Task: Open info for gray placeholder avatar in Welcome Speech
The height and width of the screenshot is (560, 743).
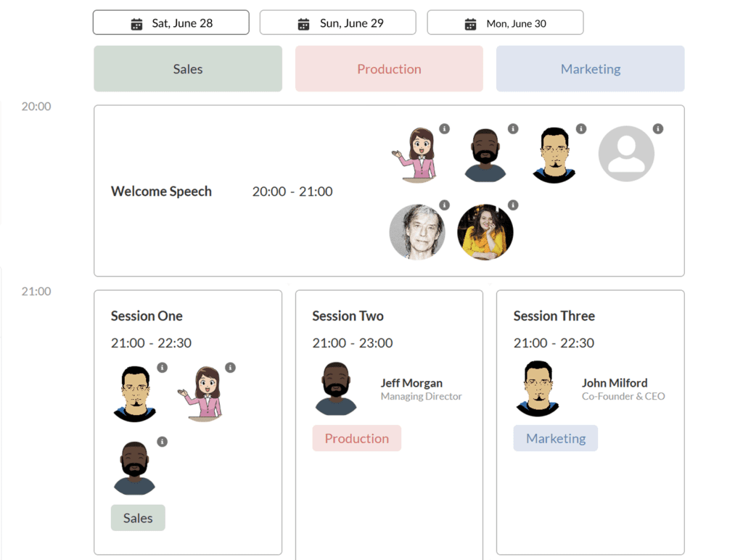Action: tap(658, 129)
